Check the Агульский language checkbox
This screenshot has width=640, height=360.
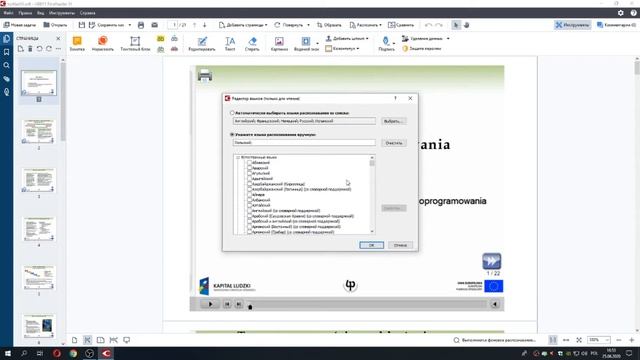point(249,173)
